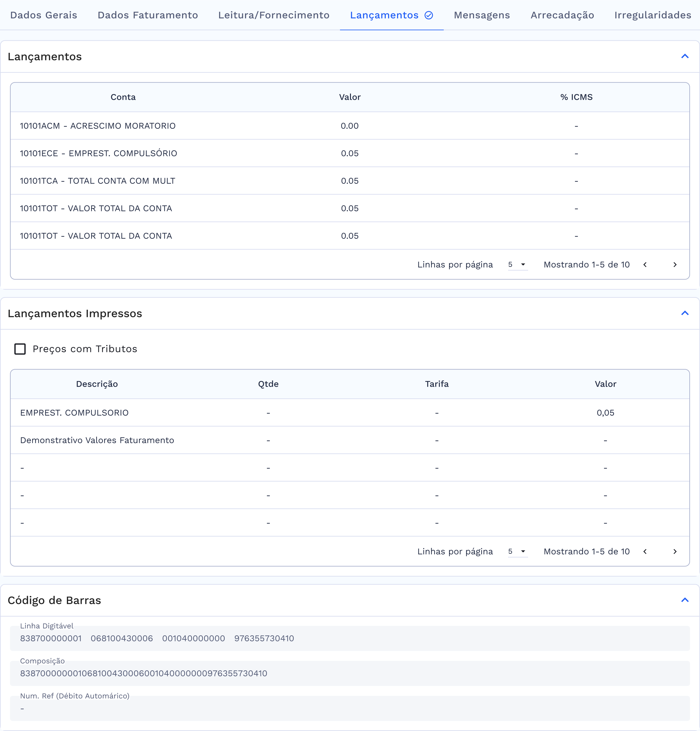Viewport: 700px width, 731px height.
Task: Go to the Arrecadação tab
Action: tap(562, 15)
